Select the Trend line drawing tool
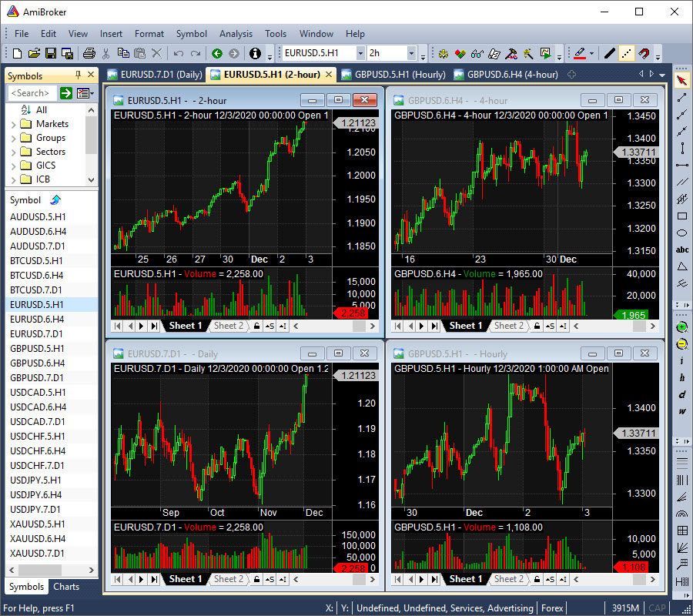This screenshot has width=693, height=616. coord(682,98)
